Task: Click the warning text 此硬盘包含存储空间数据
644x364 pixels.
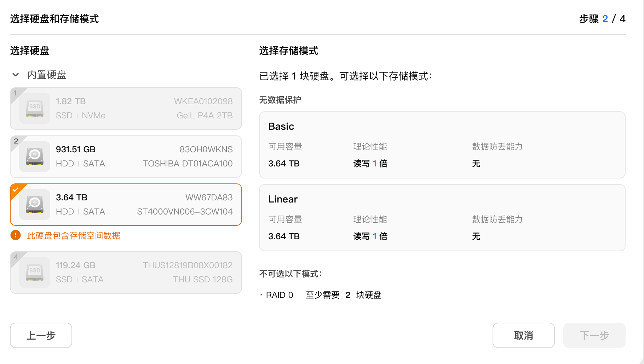Action: (74, 236)
